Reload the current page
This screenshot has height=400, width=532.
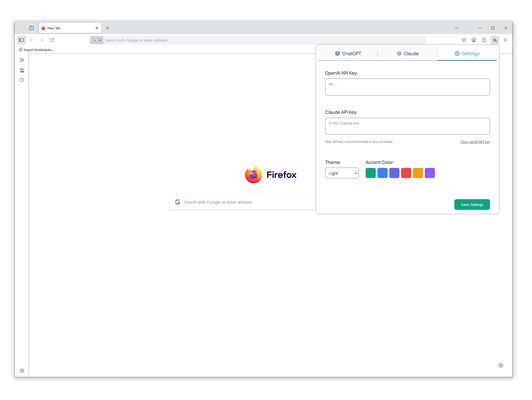click(x=52, y=40)
